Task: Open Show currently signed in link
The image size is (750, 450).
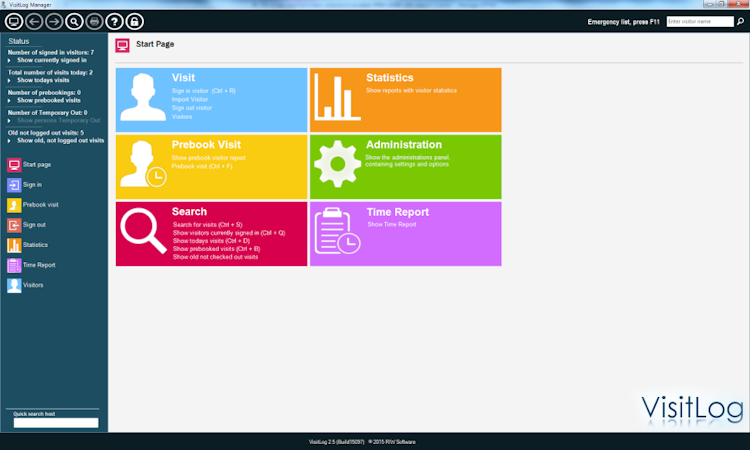Action: [52, 60]
